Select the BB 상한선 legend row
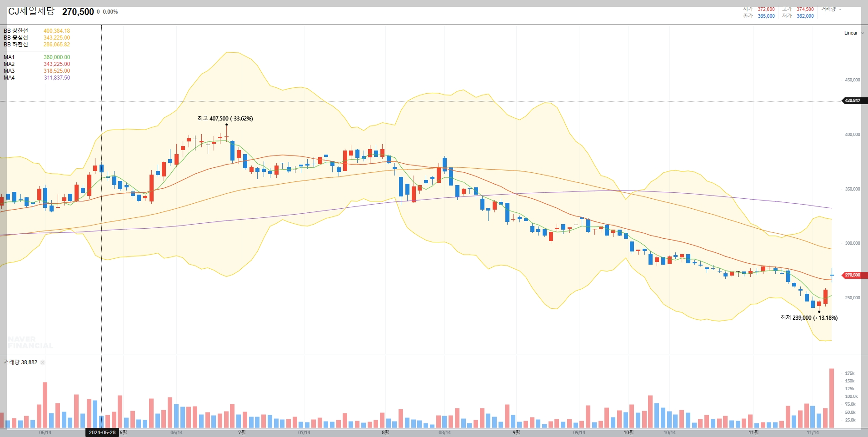 coord(37,31)
